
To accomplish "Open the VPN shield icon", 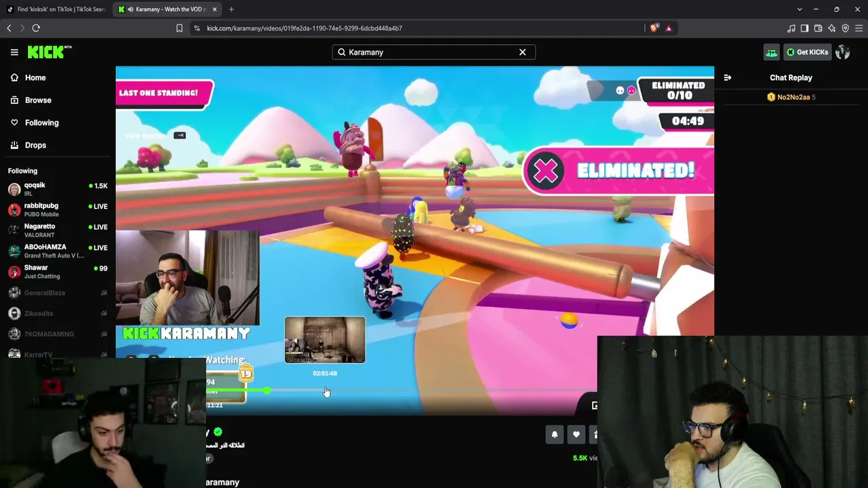I will [845, 28].
